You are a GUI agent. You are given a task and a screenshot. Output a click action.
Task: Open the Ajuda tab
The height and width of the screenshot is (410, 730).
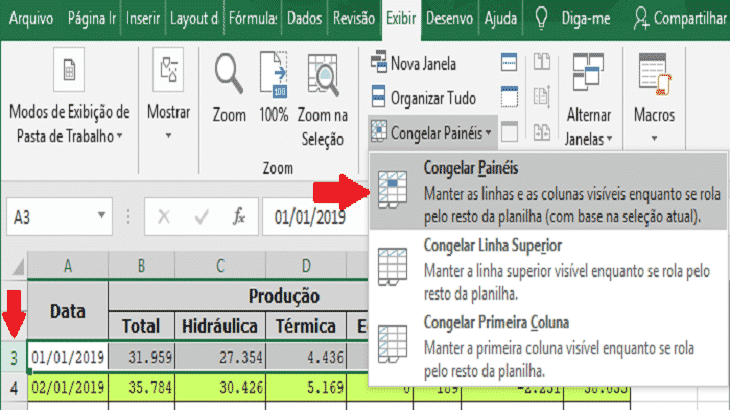(500, 19)
